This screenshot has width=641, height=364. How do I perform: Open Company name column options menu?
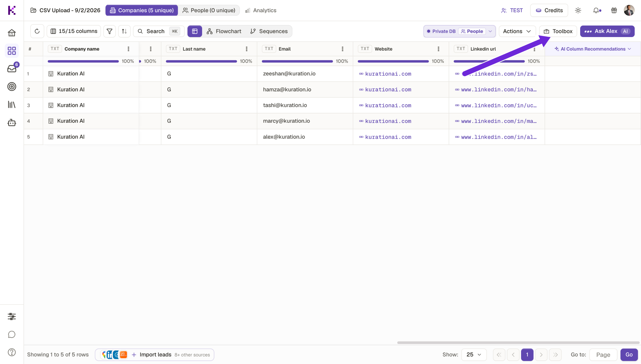click(x=128, y=49)
